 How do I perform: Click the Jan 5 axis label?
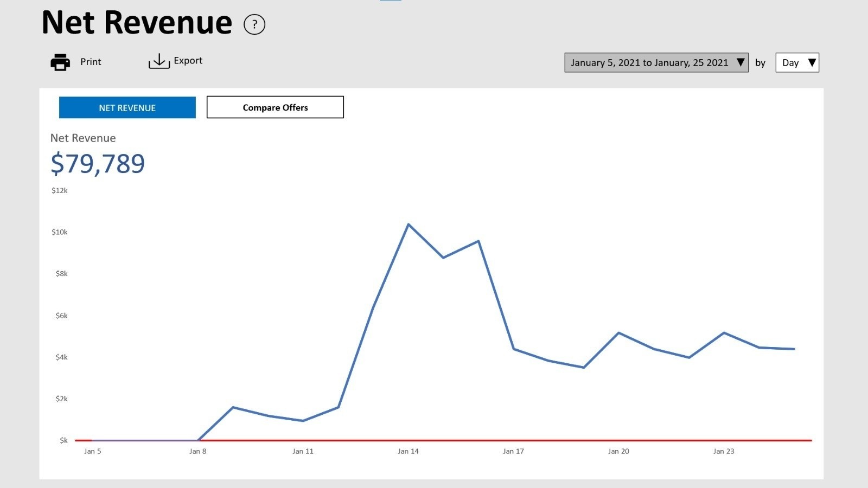click(x=93, y=451)
